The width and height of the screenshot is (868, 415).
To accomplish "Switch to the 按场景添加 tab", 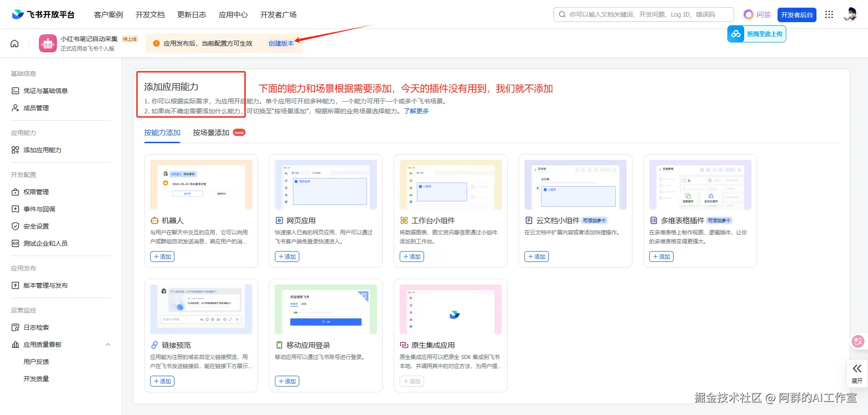I will point(211,133).
